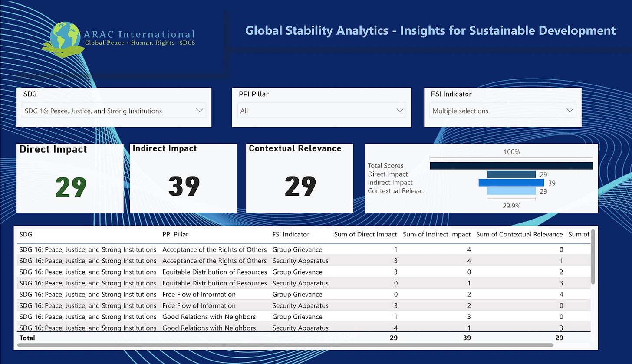Click the table's vertical scrollbar thumb
The width and height of the screenshot is (632, 364).
click(593, 257)
